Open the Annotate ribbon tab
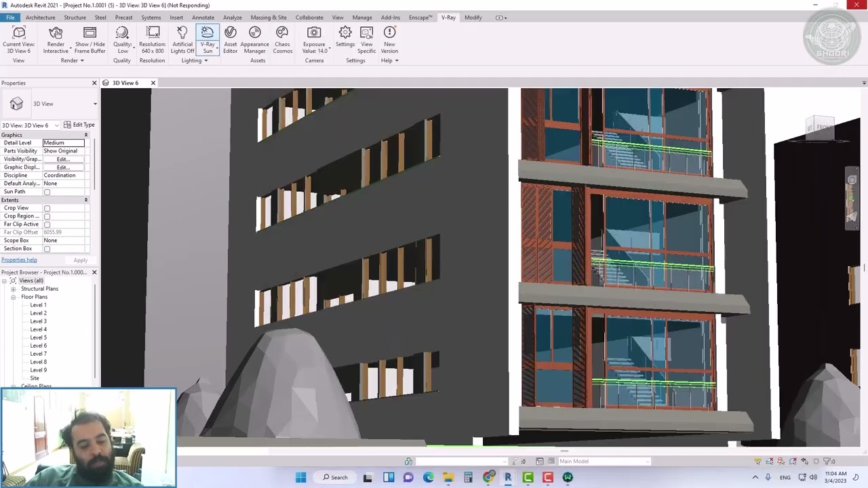Screen dimensions: 868x488 pos(203,18)
